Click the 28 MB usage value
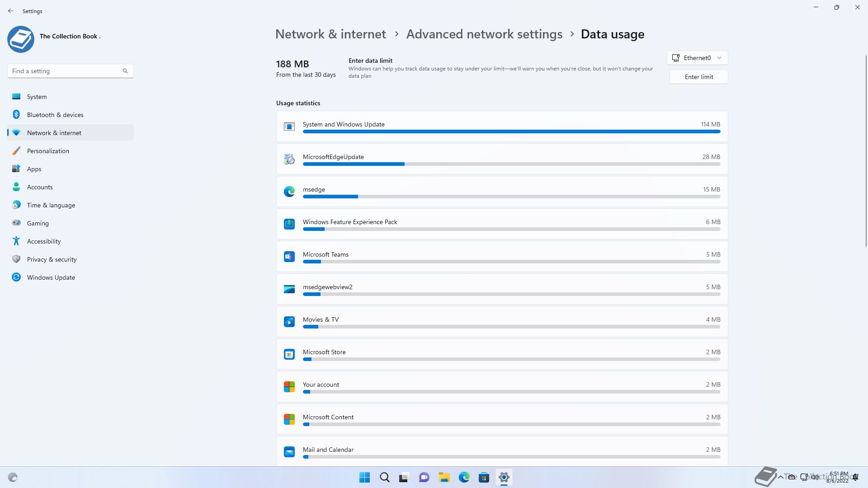 click(x=711, y=157)
